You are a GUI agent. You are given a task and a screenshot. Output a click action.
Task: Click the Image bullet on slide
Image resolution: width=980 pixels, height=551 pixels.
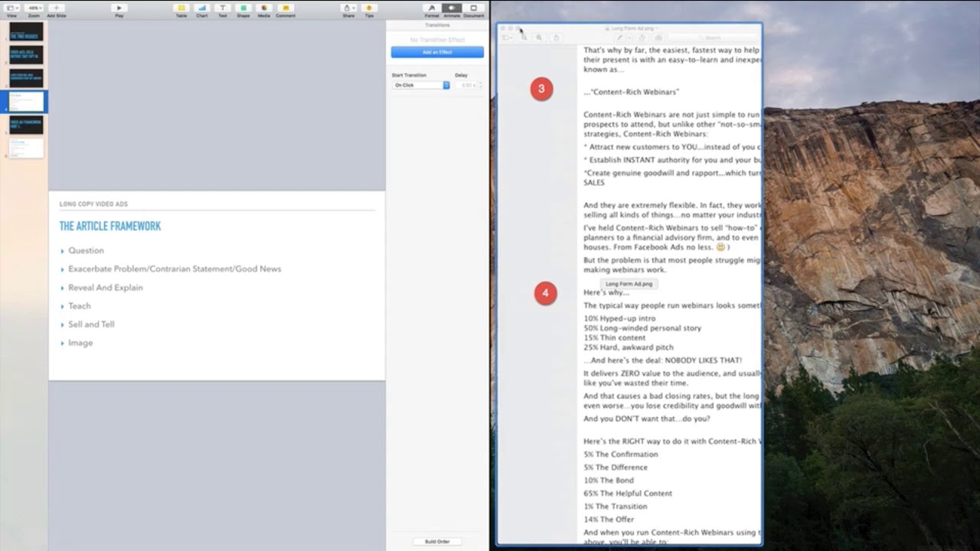point(80,343)
